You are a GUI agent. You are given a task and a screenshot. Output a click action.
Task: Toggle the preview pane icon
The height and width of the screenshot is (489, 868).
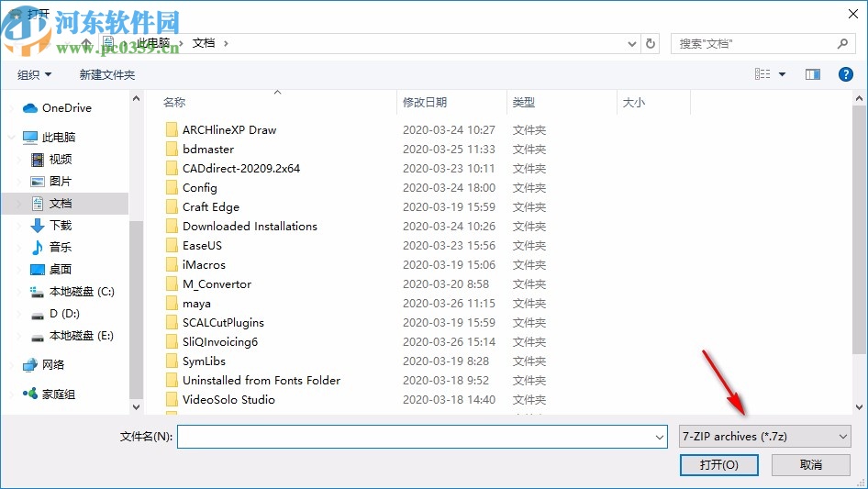pos(813,74)
